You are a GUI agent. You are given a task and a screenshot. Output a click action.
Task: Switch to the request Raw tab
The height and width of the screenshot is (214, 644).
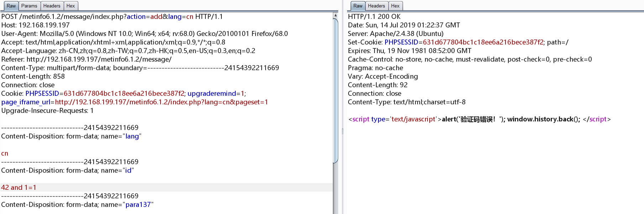[11, 6]
